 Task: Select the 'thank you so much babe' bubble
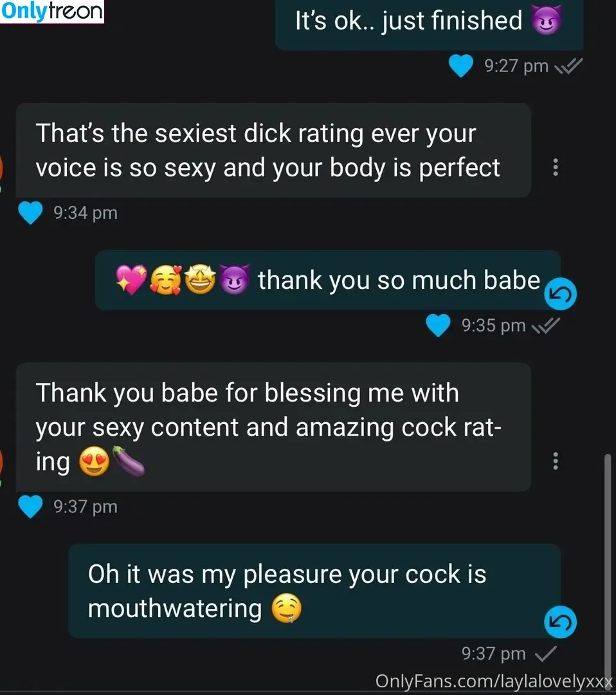pos(328,280)
